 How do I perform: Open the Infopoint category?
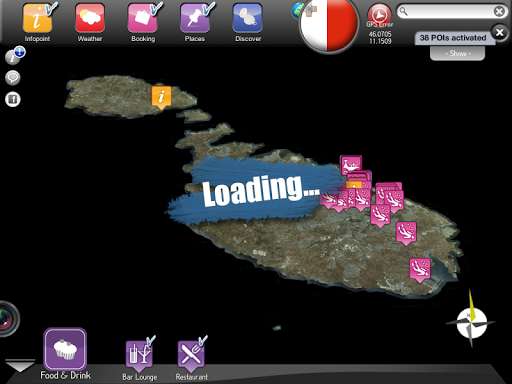pyautogui.click(x=38, y=19)
